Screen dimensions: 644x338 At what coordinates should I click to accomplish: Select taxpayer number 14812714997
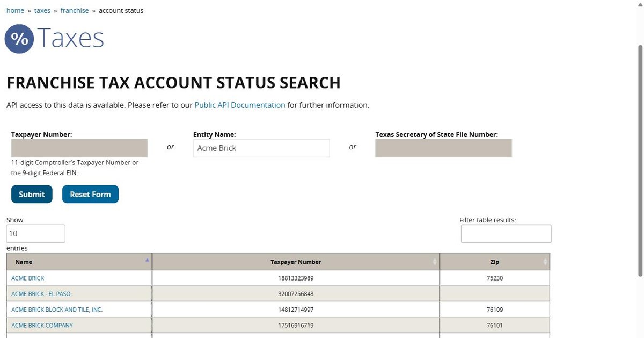pyautogui.click(x=296, y=310)
